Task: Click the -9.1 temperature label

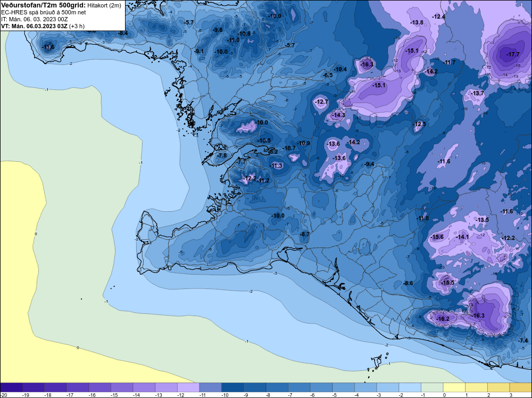Action: click(x=199, y=51)
